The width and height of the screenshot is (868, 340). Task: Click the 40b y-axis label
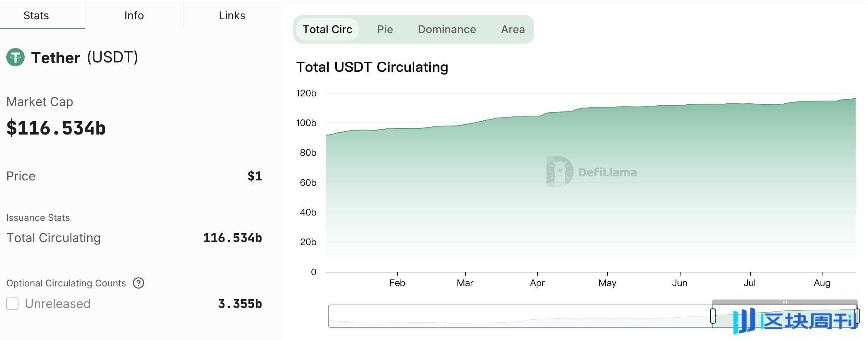pos(308,212)
